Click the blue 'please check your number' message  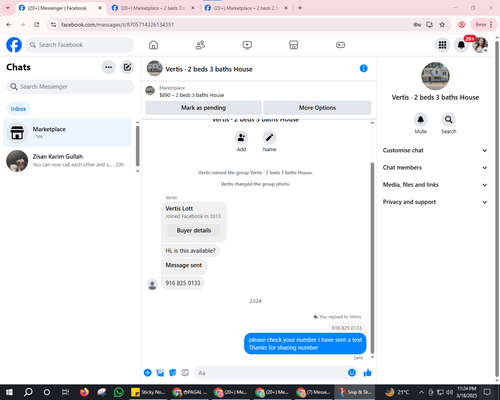(x=305, y=344)
